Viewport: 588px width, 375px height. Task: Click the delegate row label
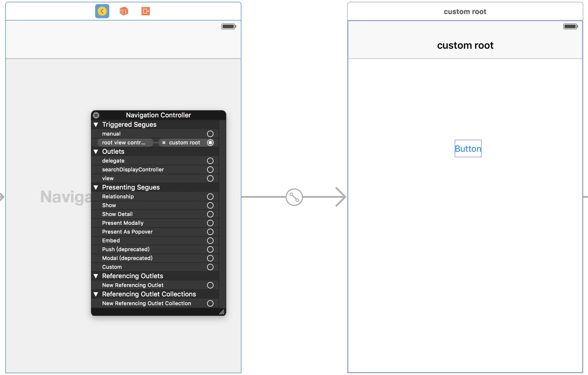pos(113,161)
